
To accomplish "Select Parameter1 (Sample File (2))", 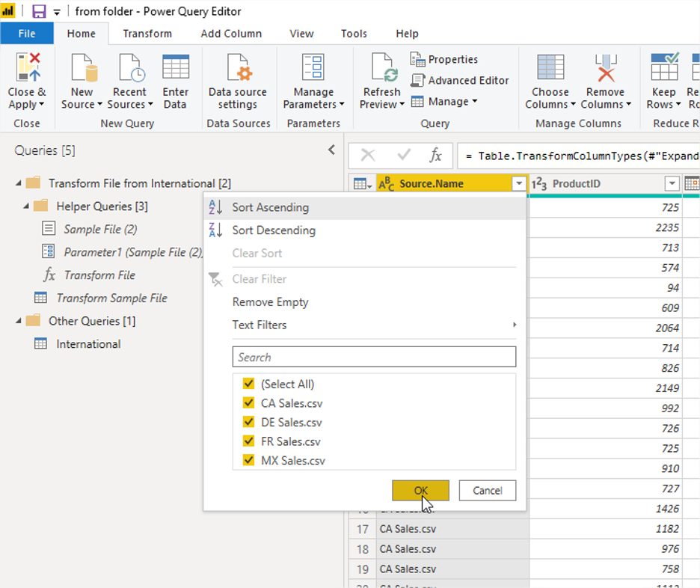I will pyautogui.click(x=133, y=252).
